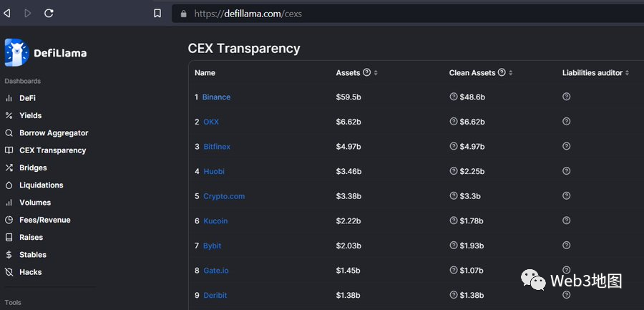Open the Stables sidebar item
This screenshot has width=644, height=310.
click(x=33, y=255)
